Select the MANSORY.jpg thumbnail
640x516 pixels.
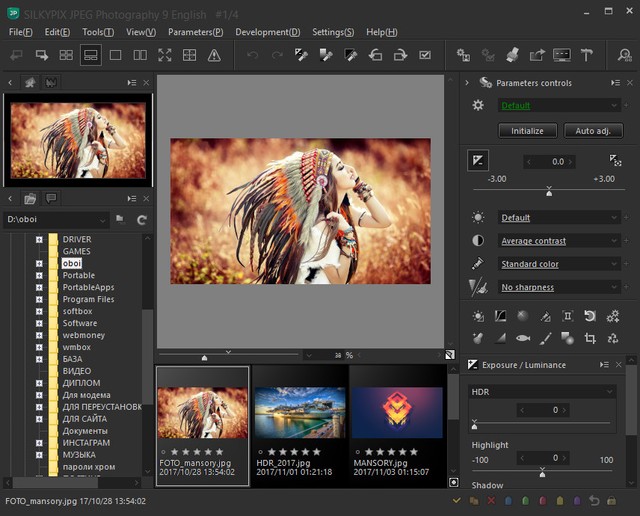click(397, 412)
